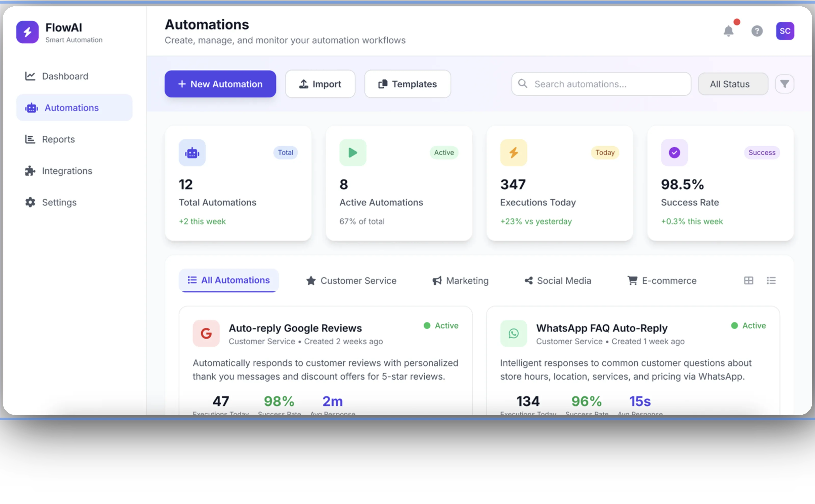Click the '+0.3% this week' text

pyautogui.click(x=692, y=221)
